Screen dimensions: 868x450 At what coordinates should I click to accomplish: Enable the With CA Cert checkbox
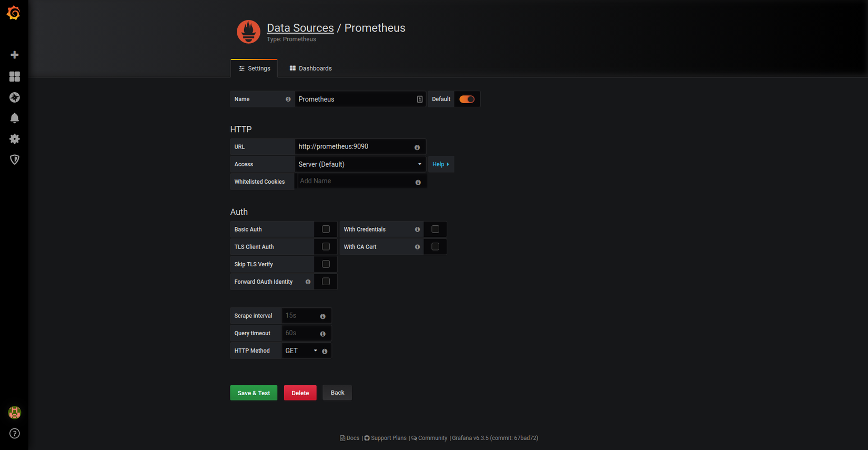435,247
